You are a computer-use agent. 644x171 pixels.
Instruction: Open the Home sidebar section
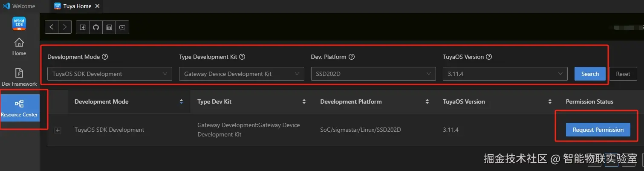click(x=19, y=47)
